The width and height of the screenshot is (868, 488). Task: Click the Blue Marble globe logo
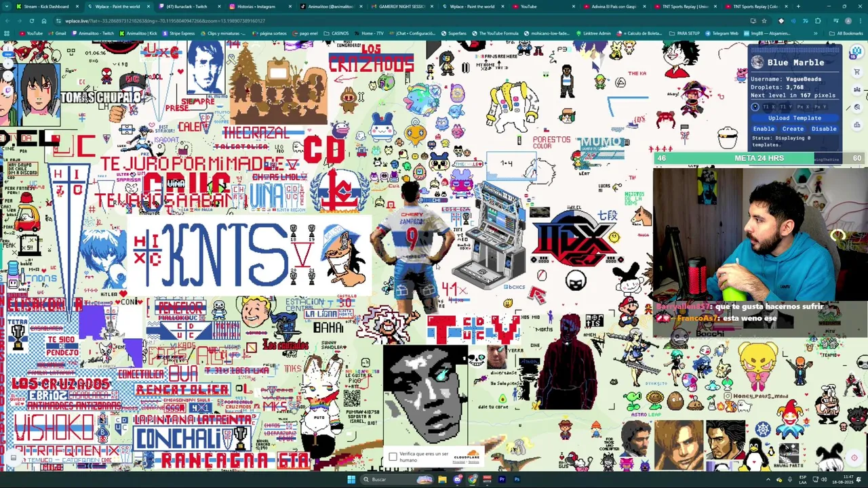(x=757, y=62)
